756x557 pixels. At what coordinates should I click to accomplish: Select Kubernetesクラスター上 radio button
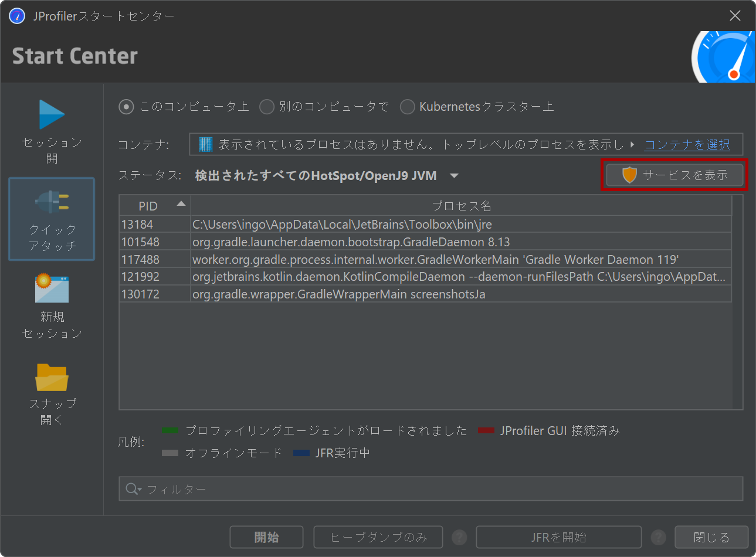pyautogui.click(x=407, y=107)
